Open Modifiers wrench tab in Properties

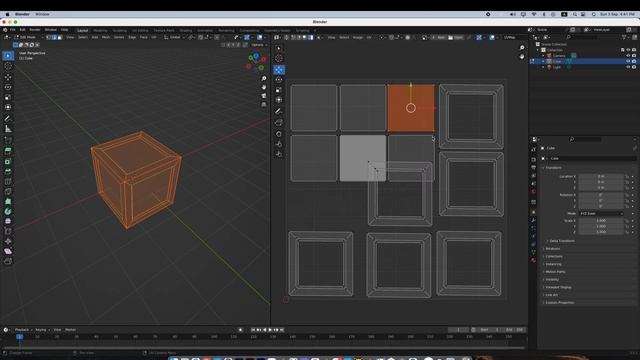(x=533, y=220)
